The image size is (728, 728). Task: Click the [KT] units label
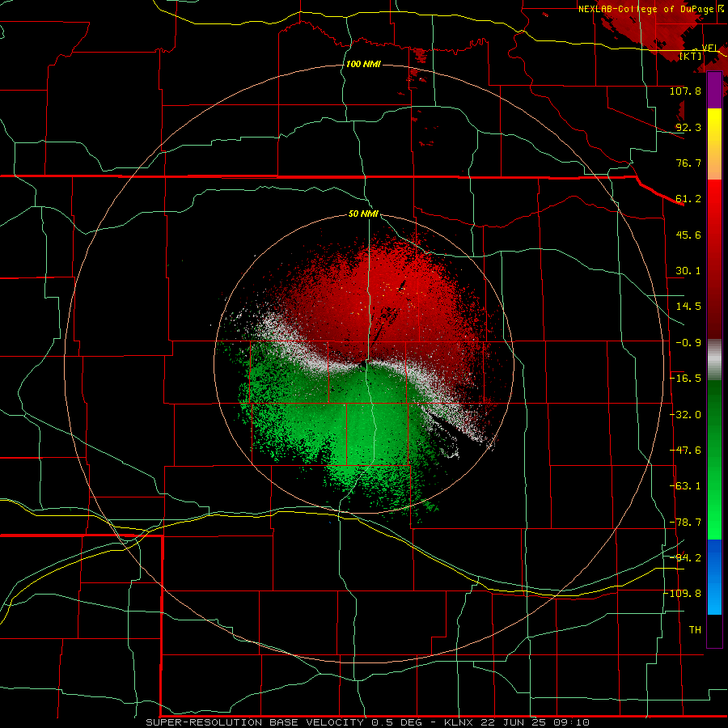pos(691,56)
